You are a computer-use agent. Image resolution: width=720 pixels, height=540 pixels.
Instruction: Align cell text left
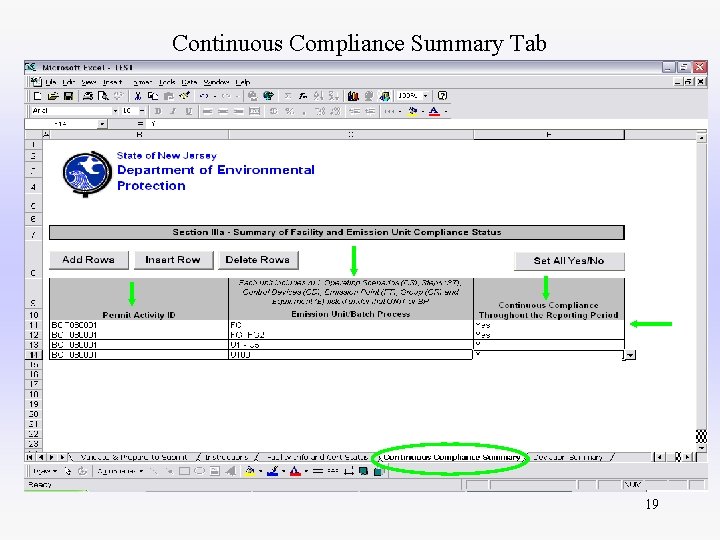pyautogui.click(x=208, y=111)
